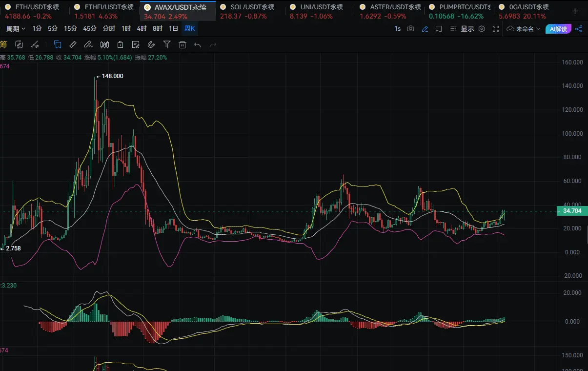588x371 pixels.
Task: Click the 收 34.704 close value
Action: point(69,57)
